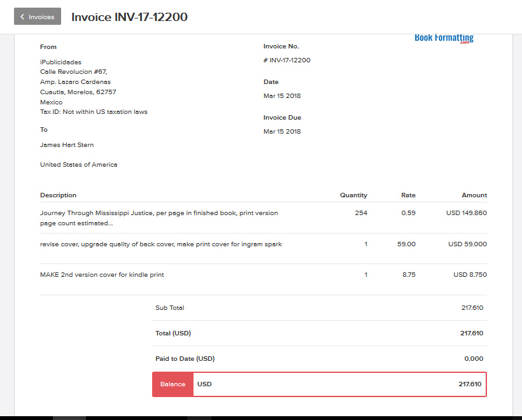Click the Paid to Date (USD) label
Image resolution: width=522 pixels, height=420 pixels.
coord(185,359)
